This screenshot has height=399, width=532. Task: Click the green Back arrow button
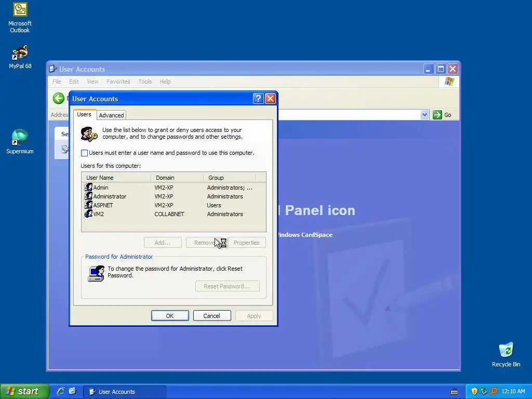(58, 98)
